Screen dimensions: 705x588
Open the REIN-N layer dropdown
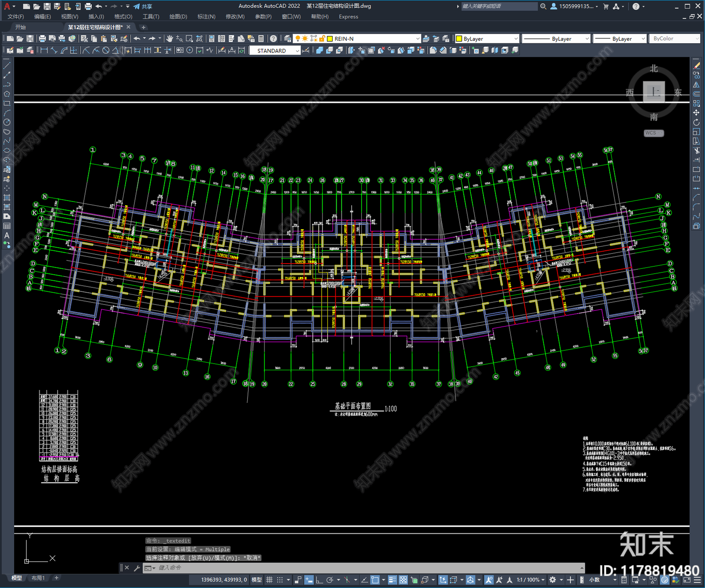coord(374,39)
